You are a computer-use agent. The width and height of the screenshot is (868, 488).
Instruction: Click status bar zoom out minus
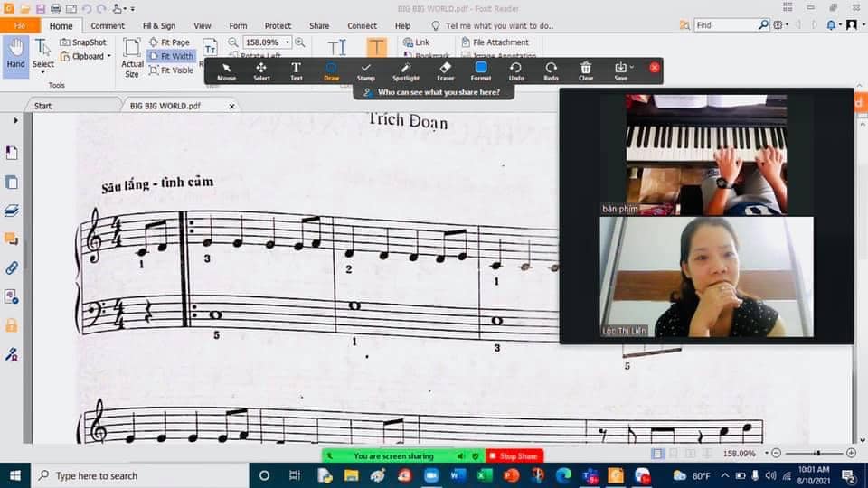pos(776,453)
